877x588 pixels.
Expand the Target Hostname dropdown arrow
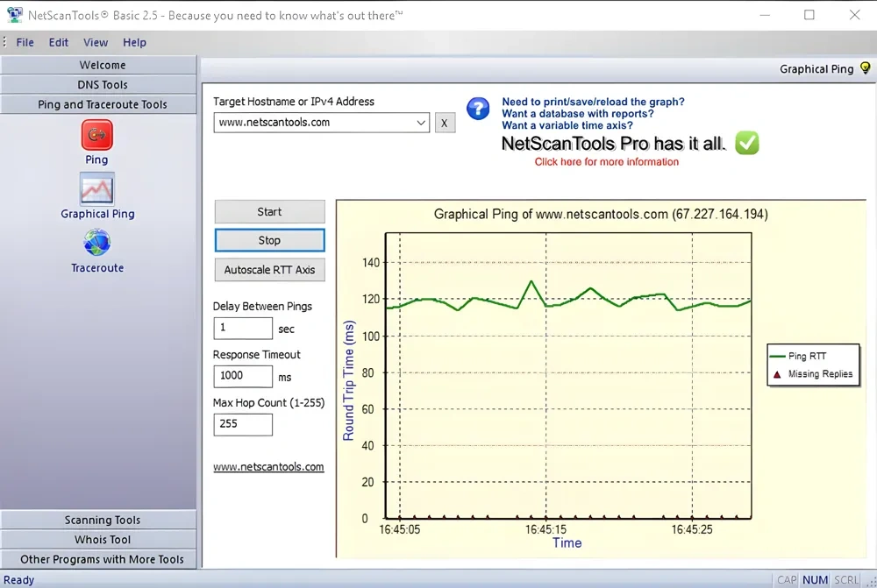point(421,123)
